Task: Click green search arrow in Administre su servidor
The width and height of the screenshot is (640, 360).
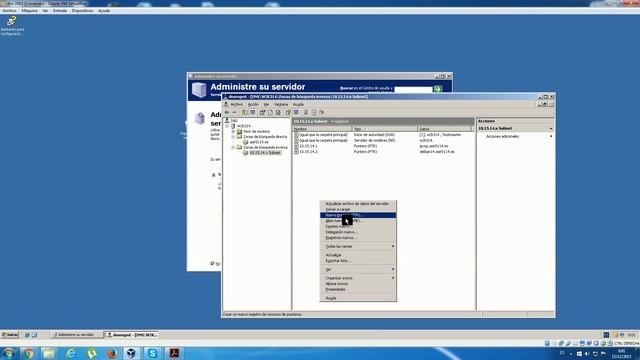Action: click(x=438, y=89)
